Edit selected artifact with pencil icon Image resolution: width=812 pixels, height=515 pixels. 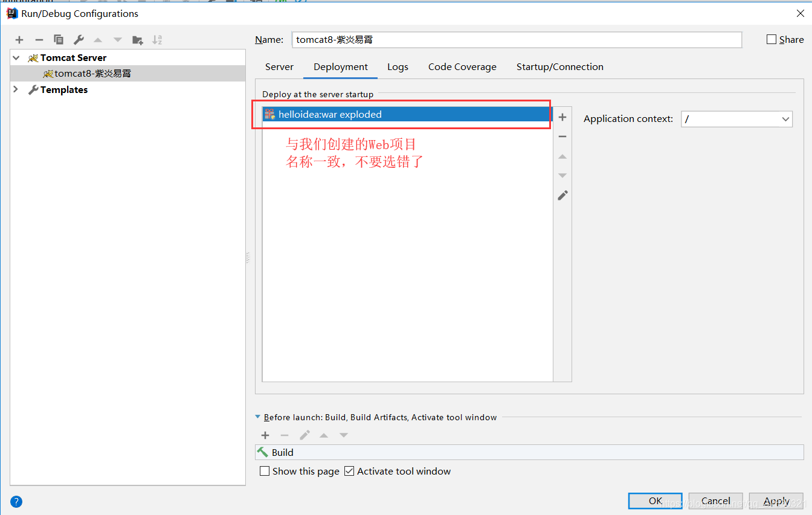coord(562,195)
